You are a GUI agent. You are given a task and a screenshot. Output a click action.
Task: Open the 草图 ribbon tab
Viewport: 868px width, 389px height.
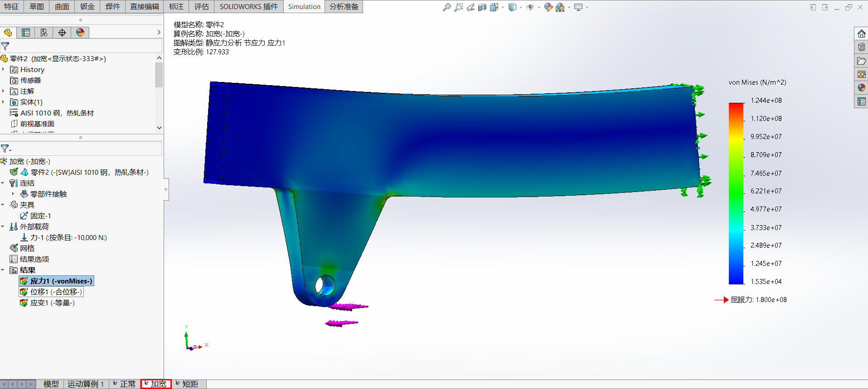[37, 6]
